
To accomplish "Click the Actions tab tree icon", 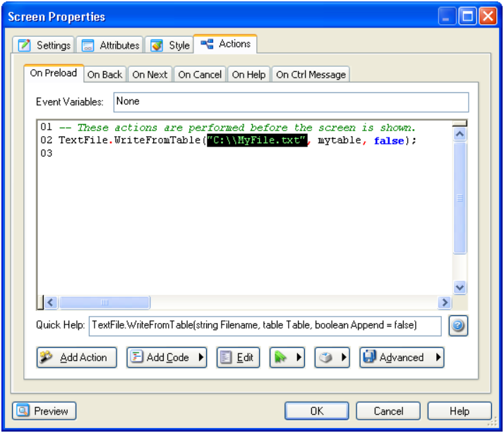I will click(x=207, y=44).
